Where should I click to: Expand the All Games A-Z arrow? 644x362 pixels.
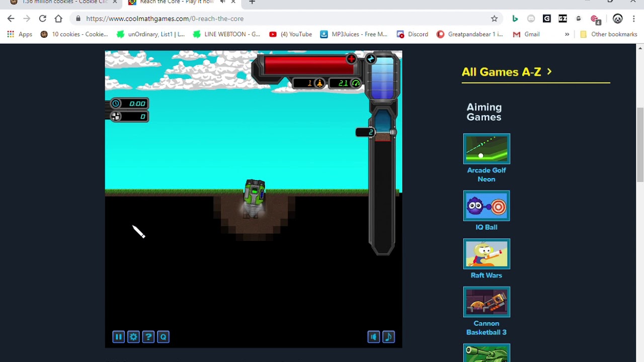tap(549, 72)
